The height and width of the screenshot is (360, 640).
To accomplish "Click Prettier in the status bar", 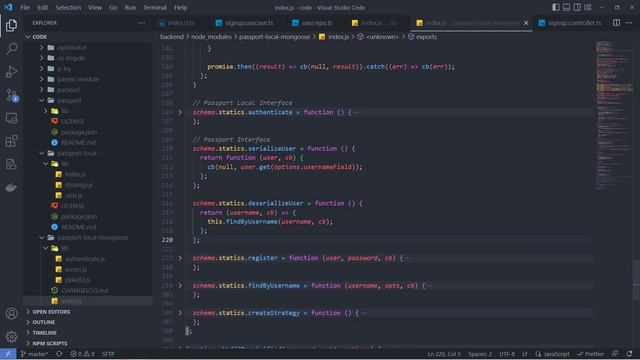I will pyautogui.click(x=591, y=354).
